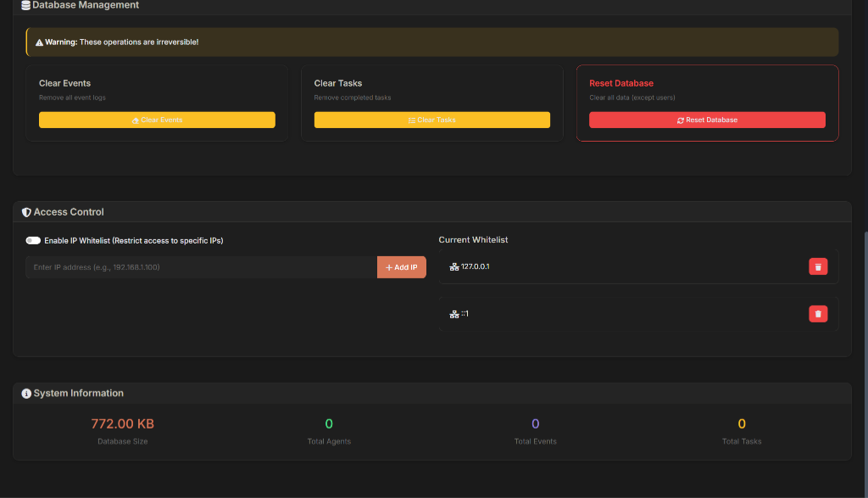Click the Total Agents count
Viewport: 868px width, 498px height.
[329, 423]
